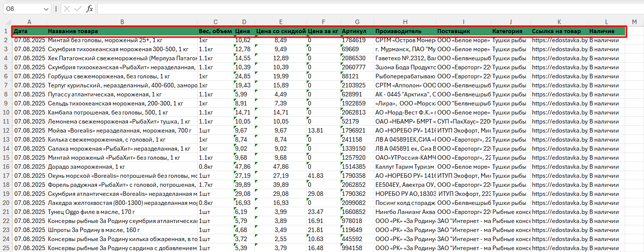The height and width of the screenshot is (252, 644).
Task: Select article number cell 1514385
Action: [x=357, y=166]
